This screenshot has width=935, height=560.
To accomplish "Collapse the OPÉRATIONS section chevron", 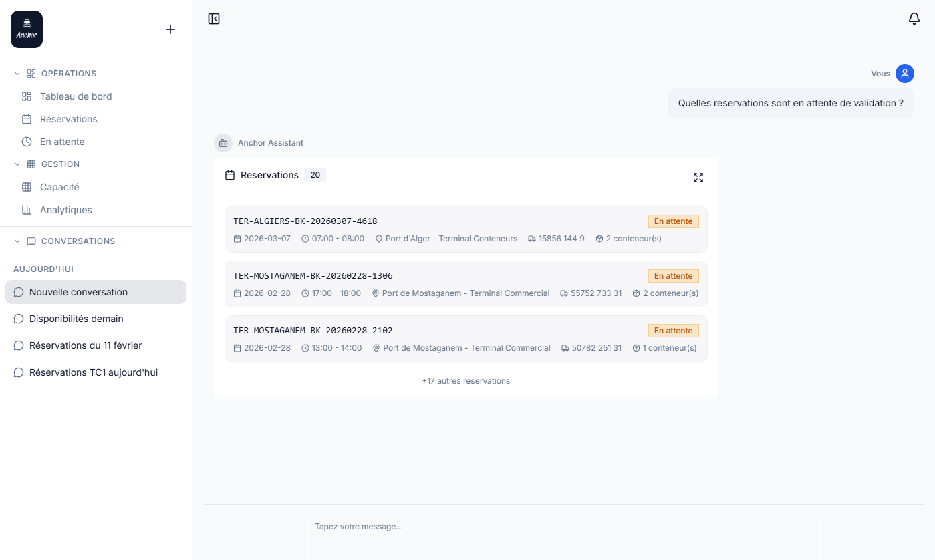I will pos(17,74).
